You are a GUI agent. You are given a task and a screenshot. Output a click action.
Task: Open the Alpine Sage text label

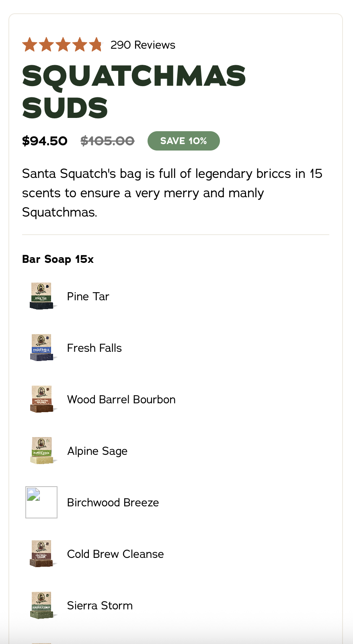tap(97, 451)
